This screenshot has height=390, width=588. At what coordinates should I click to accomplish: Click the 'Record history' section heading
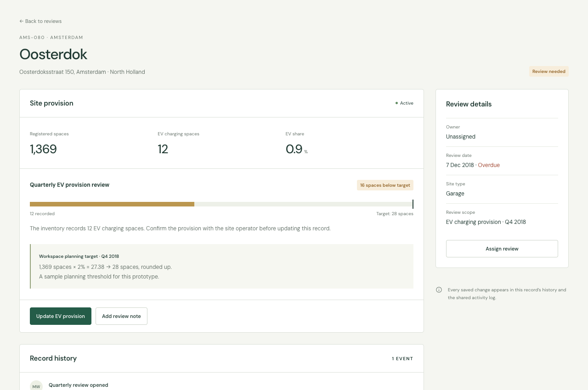(53, 358)
